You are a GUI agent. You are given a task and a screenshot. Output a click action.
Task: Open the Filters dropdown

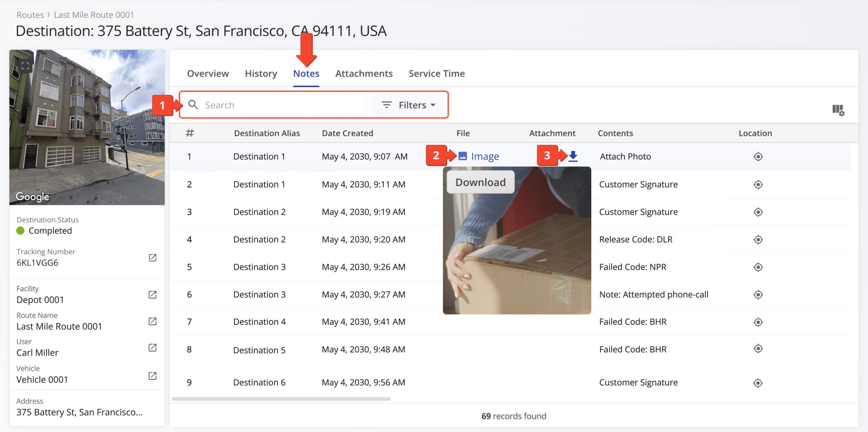[x=409, y=105]
